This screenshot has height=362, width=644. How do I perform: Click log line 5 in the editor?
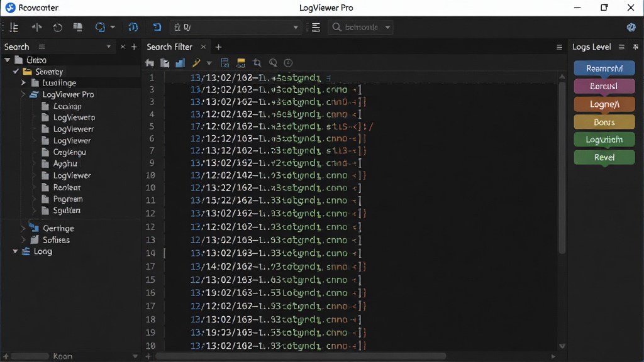(281, 126)
